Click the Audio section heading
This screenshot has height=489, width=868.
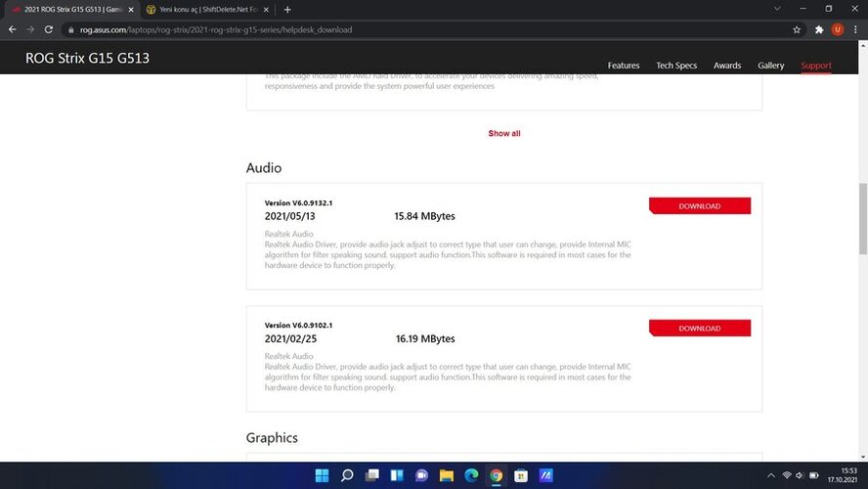264,168
